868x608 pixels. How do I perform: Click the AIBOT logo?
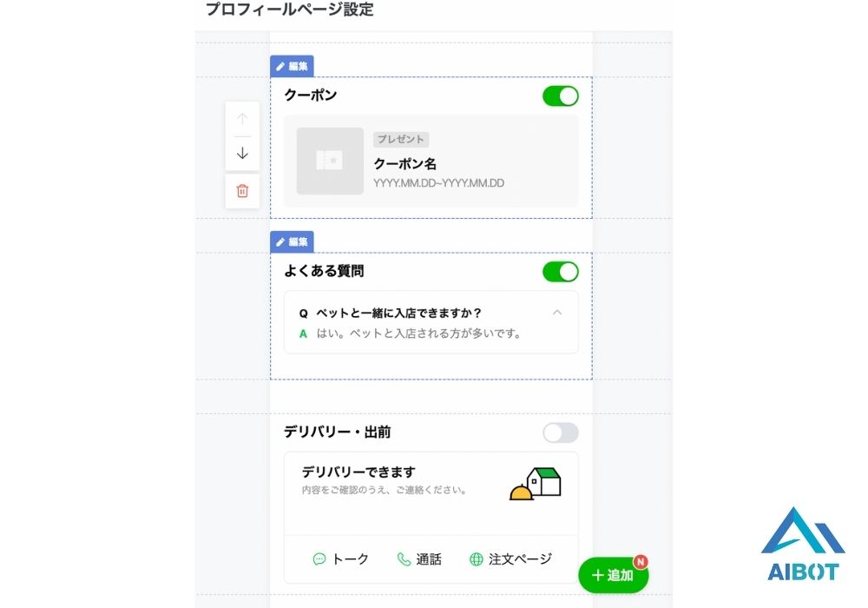[802, 544]
